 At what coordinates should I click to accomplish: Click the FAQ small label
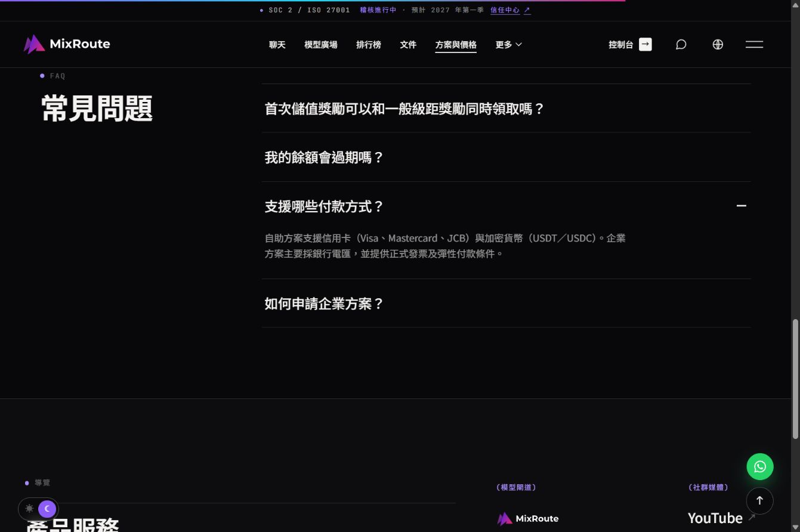tap(57, 76)
